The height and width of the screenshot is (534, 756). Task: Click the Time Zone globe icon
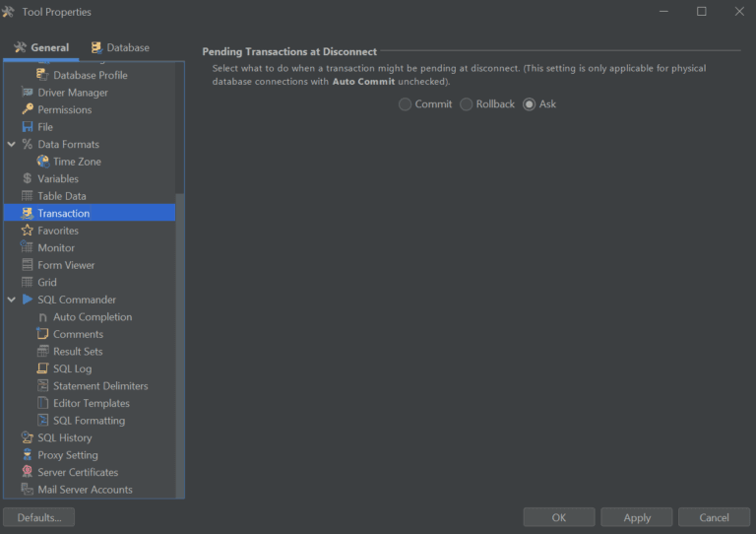click(43, 162)
